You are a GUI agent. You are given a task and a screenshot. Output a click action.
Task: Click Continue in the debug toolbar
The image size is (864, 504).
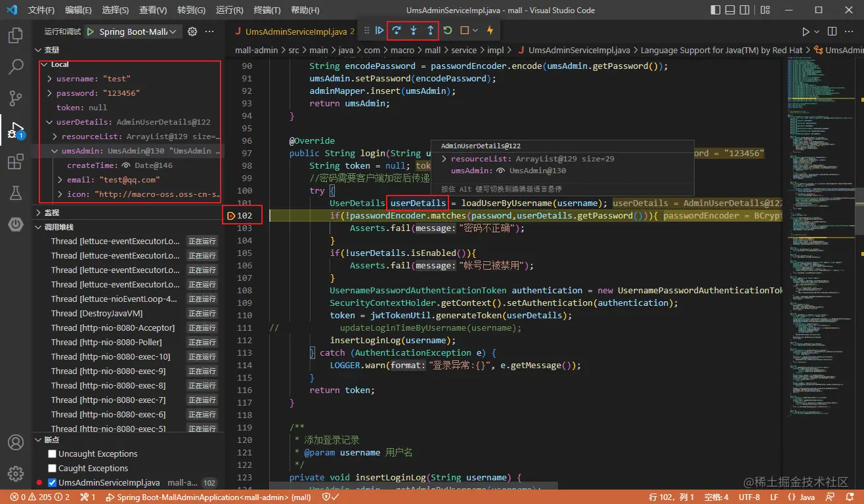click(379, 30)
